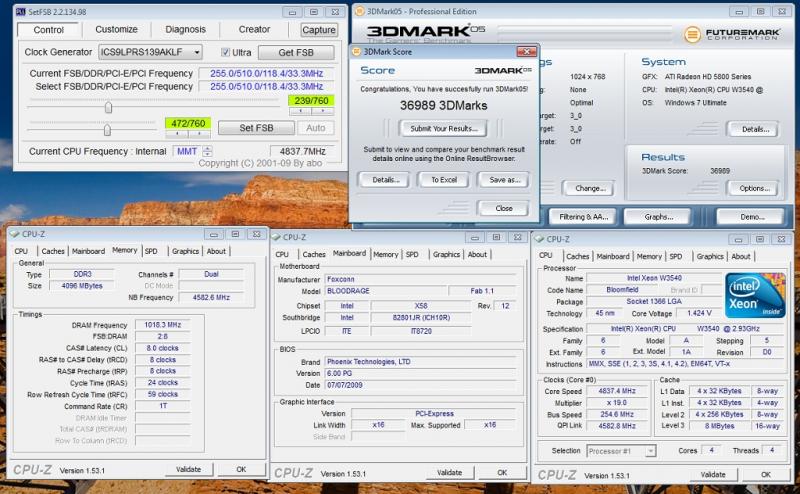Click the Results Options button
This screenshot has height=494, width=800.
point(755,188)
